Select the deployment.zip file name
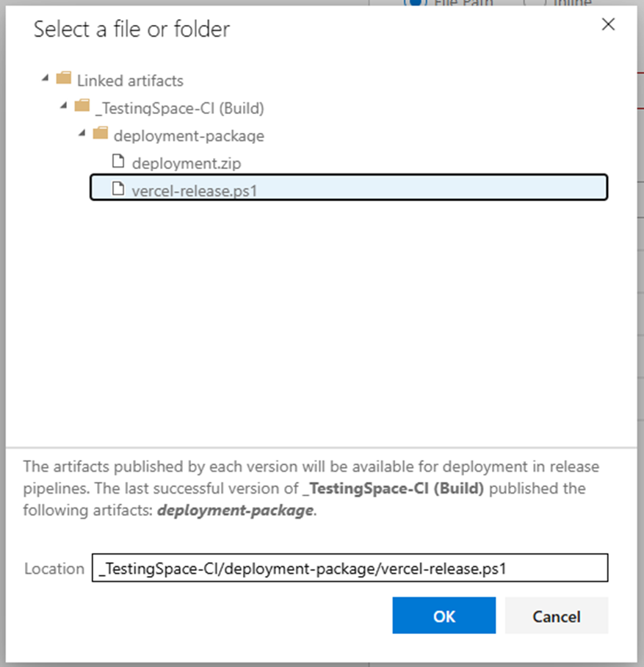This screenshot has height=667, width=644. pyautogui.click(x=186, y=162)
